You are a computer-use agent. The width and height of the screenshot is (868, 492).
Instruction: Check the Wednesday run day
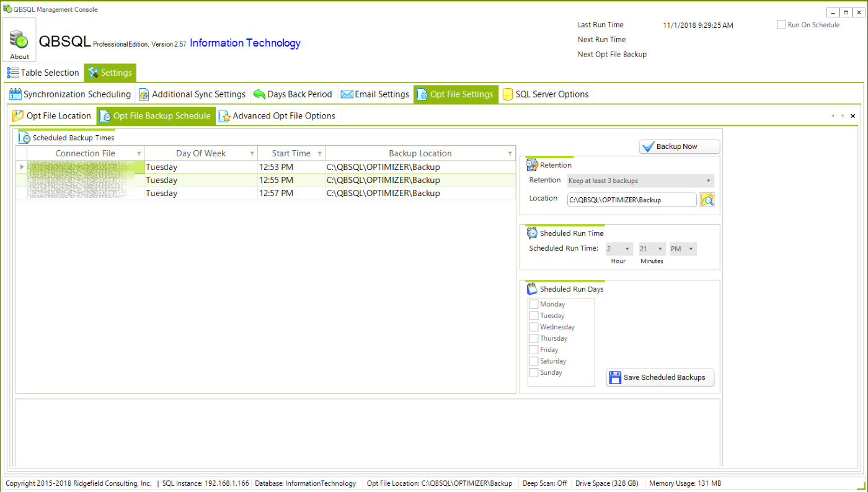pos(534,327)
